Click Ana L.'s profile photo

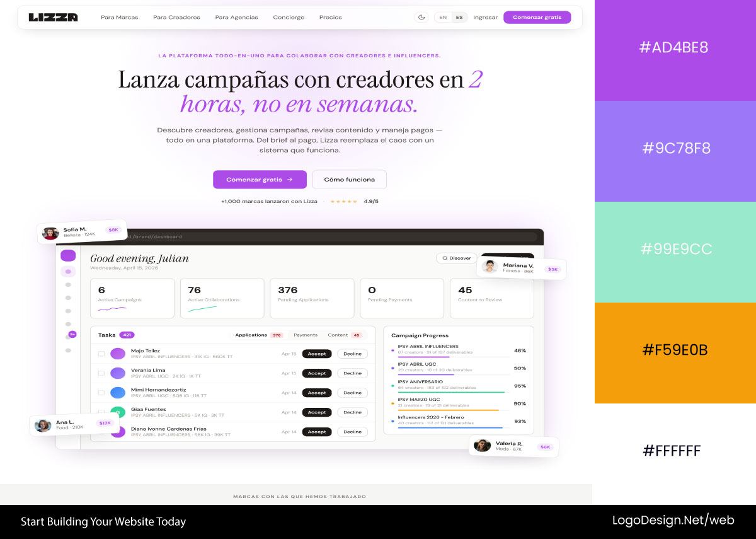click(x=43, y=425)
